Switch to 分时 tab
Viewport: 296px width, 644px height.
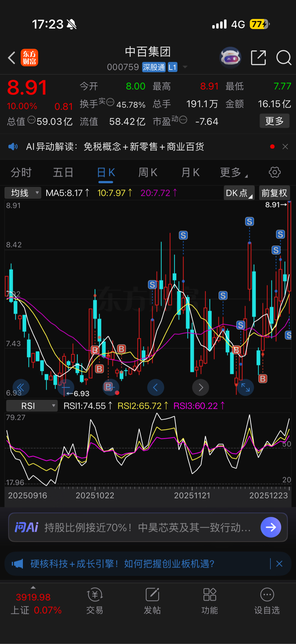tap(21, 172)
